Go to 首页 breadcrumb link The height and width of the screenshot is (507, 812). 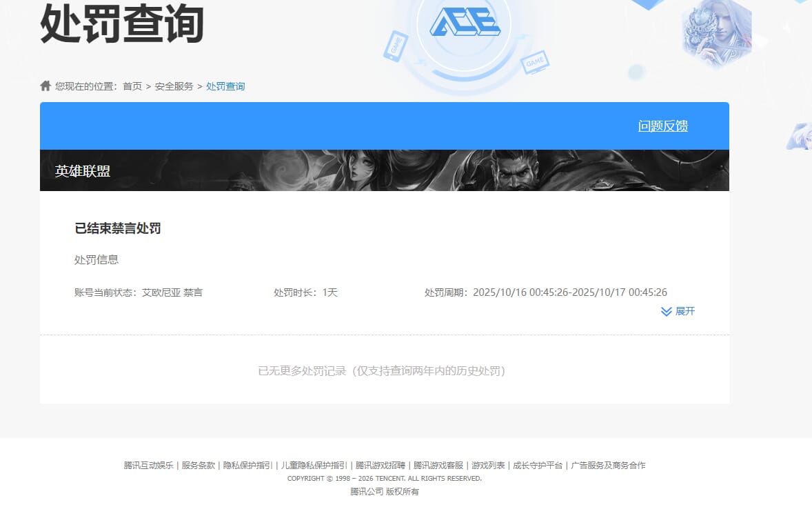click(132, 86)
